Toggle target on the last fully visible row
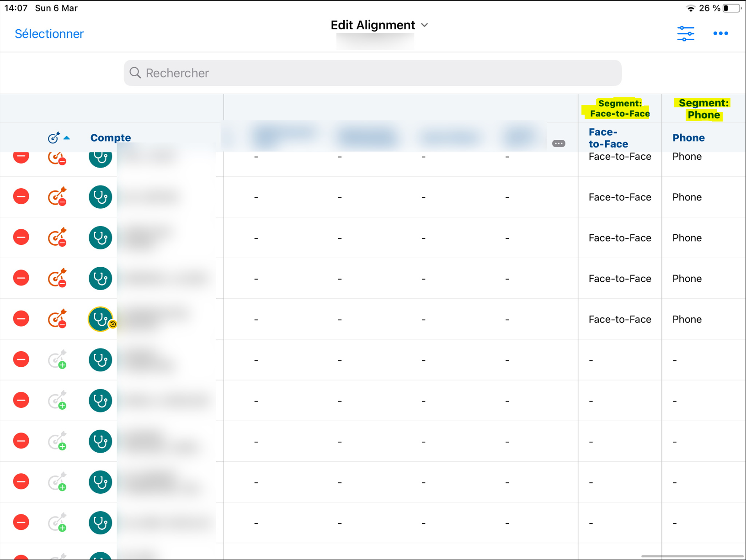 click(58, 522)
